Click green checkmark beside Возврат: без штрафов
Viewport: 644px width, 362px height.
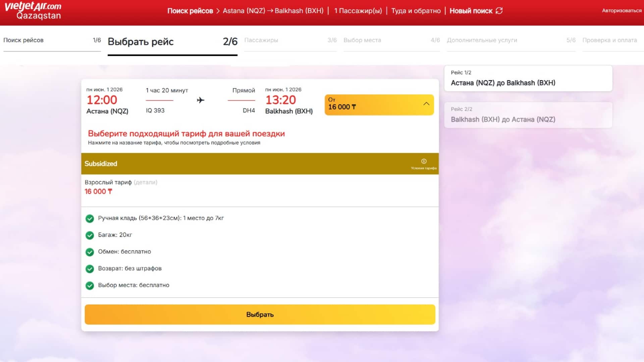coord(90,269)
